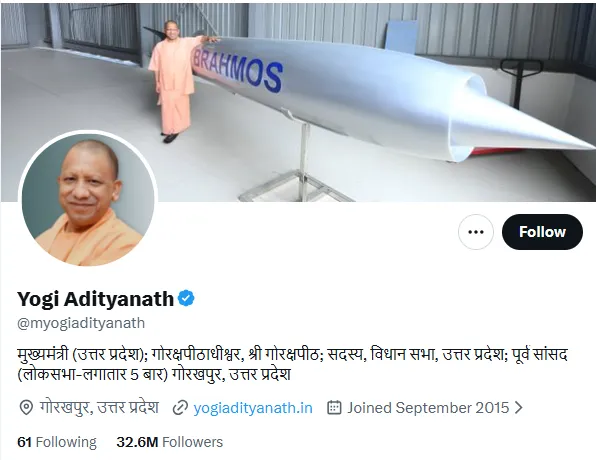Image resolution: width=596 pixels, height=460 pixels.
Task: Click the chain link icon before the website
Action: click(180, 408)
